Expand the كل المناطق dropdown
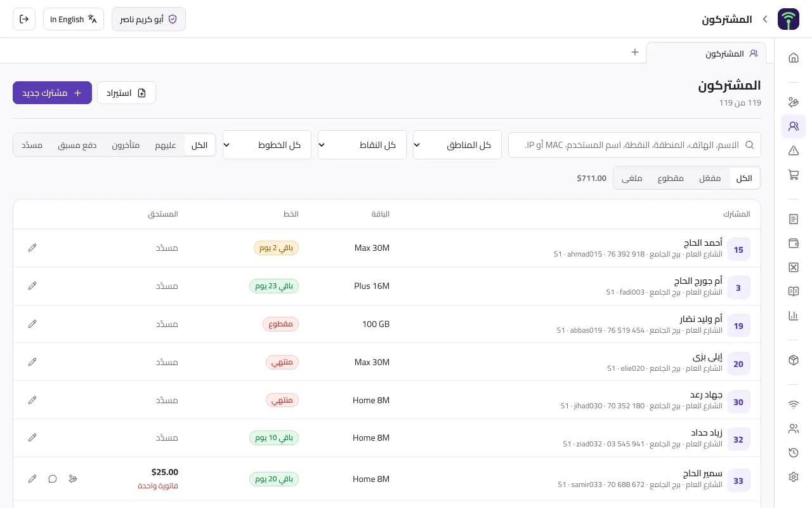 (x=457, y=145)
